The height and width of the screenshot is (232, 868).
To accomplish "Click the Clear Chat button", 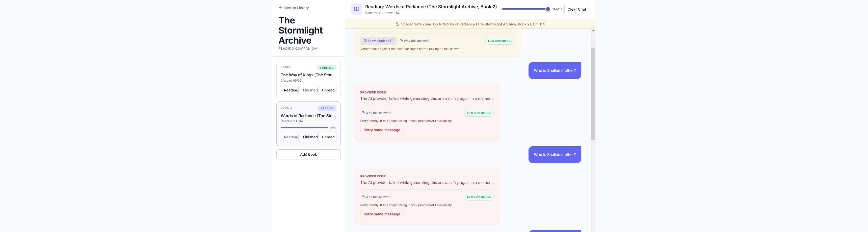I will point(576,9).
